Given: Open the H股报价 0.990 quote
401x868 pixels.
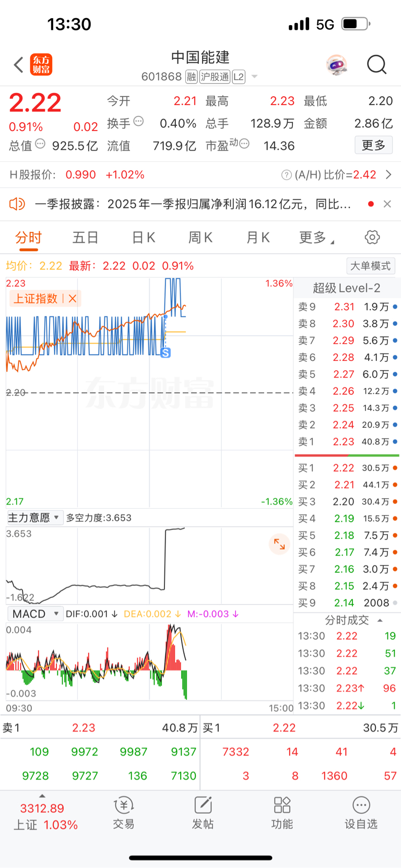Looking at the screenshot, I should 77,175.
